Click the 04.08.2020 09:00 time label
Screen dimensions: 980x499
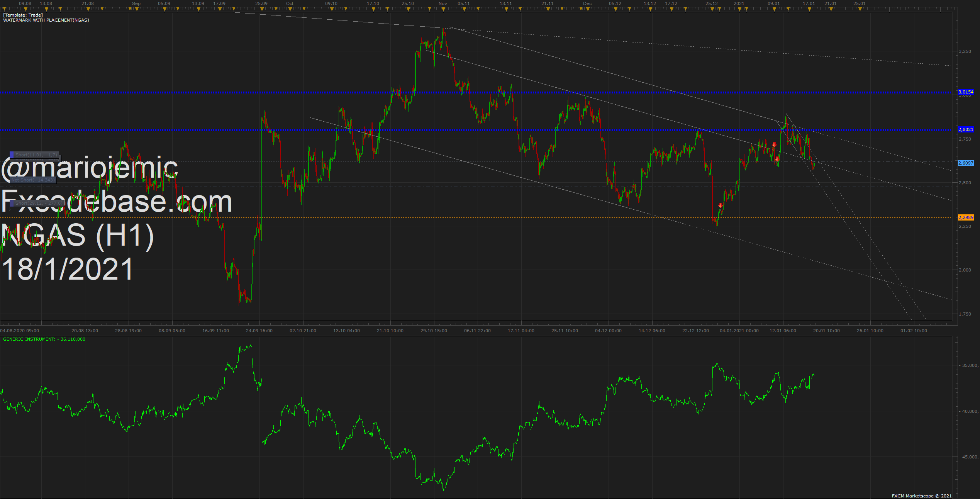[x=19, y=331]
